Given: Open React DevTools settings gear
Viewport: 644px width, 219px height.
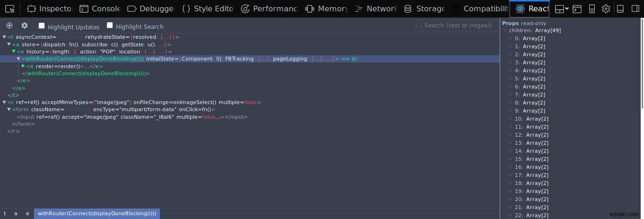Looking at the screenshot, I should click(25, 26).
